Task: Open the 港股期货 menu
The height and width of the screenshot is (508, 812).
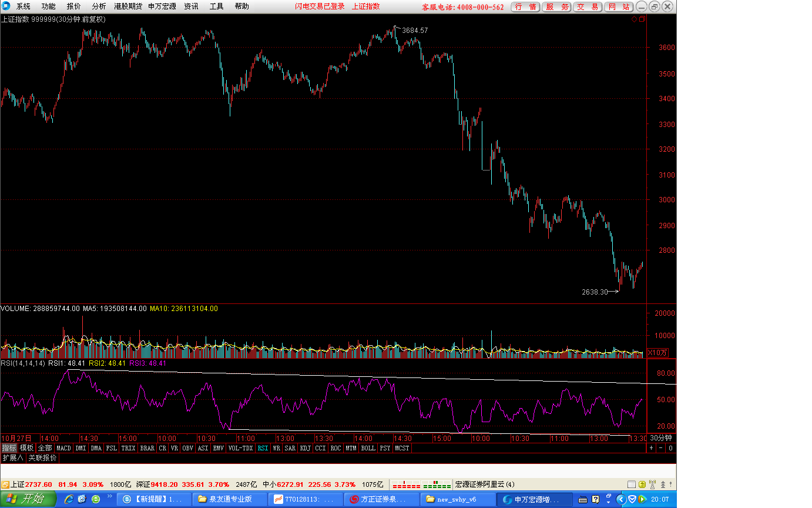Action: click(128, 6)
